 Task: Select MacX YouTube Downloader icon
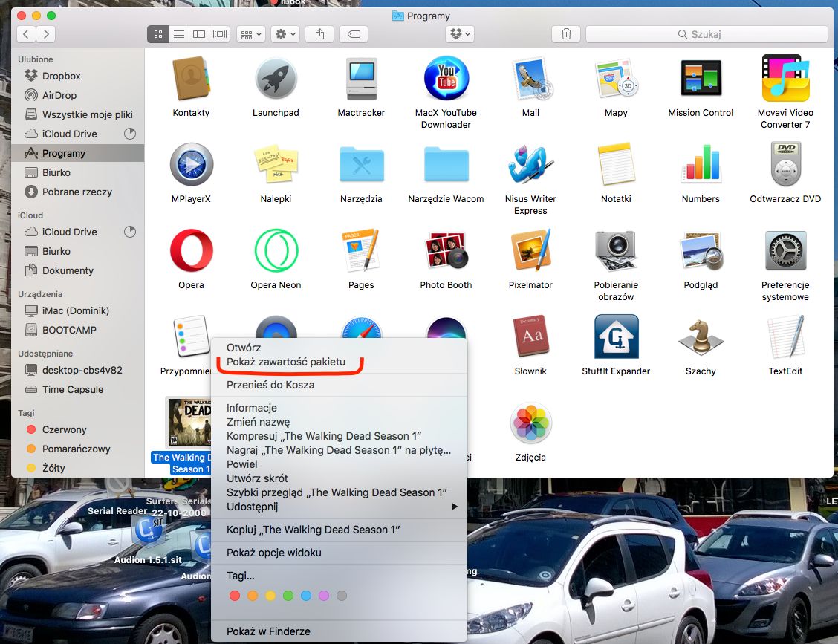[x=446, y=79]
